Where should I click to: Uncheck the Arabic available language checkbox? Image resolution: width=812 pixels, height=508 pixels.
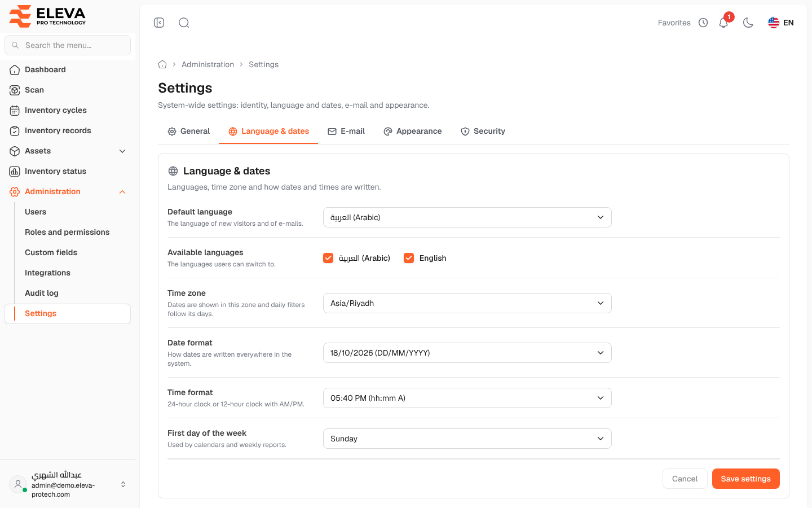(x=328, y=258)
